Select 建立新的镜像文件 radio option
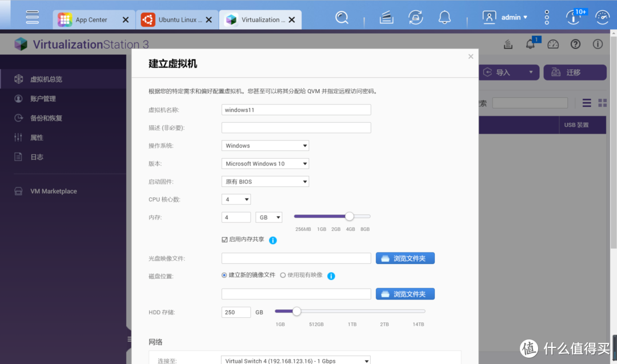 click(x=224, y=275)
